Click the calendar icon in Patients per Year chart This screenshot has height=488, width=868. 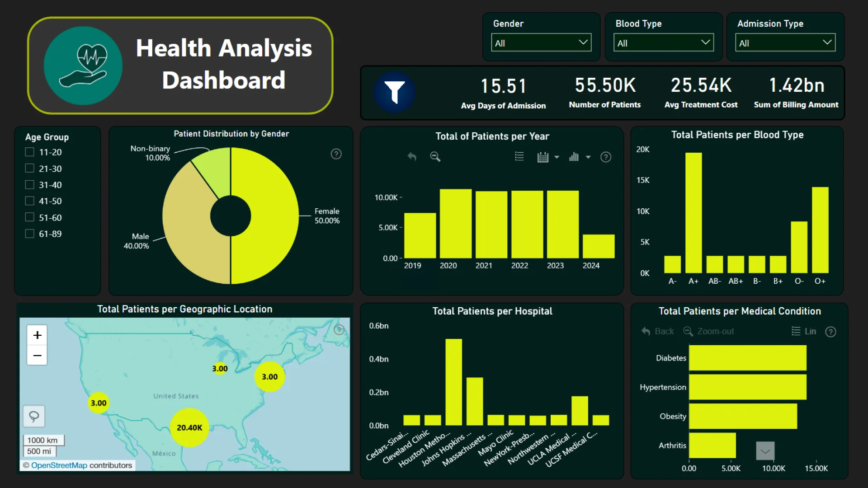542,157
